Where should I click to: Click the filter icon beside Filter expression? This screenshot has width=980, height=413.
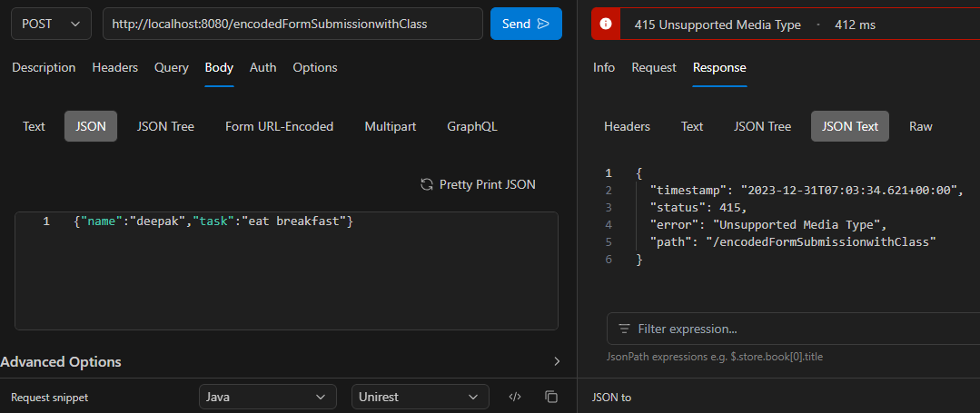624,329
